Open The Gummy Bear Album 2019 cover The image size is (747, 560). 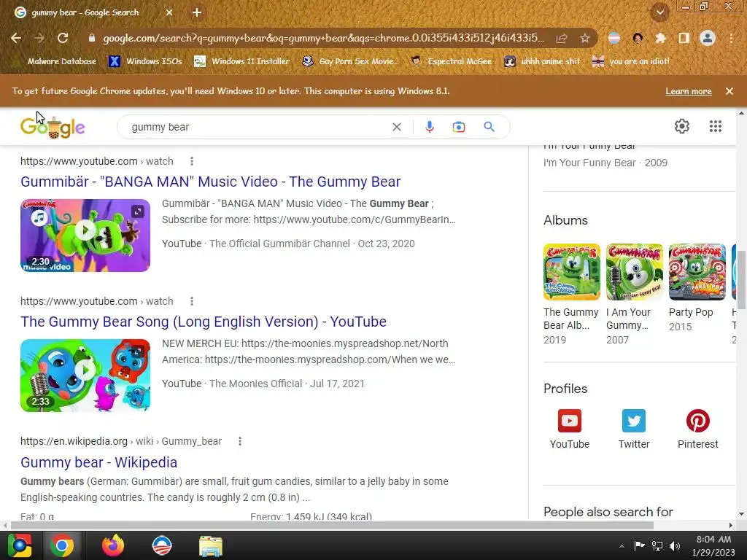[x=572, y=272]
